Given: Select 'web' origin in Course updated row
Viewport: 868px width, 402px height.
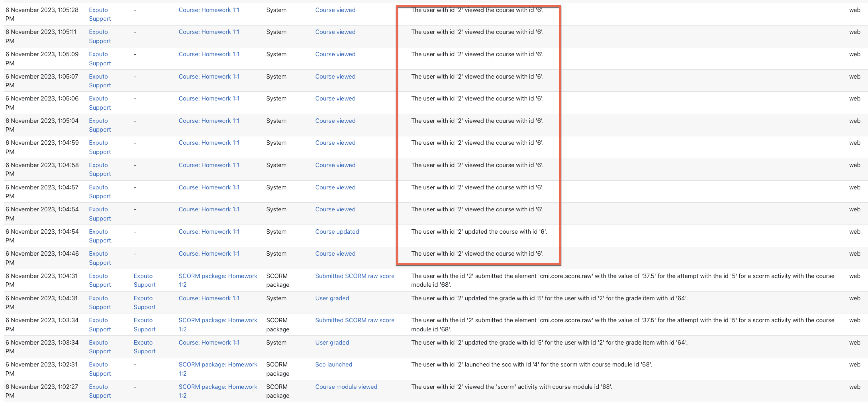Looking at the screenshot, I should click(854, 231).
